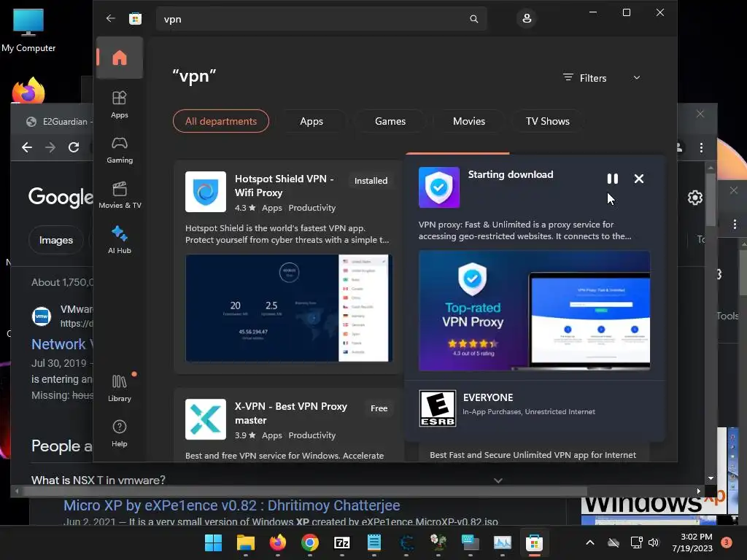Click Hotspot Shield VPN app icon
747x560 pixels.
pyautogui.click(x=205, y=192)
